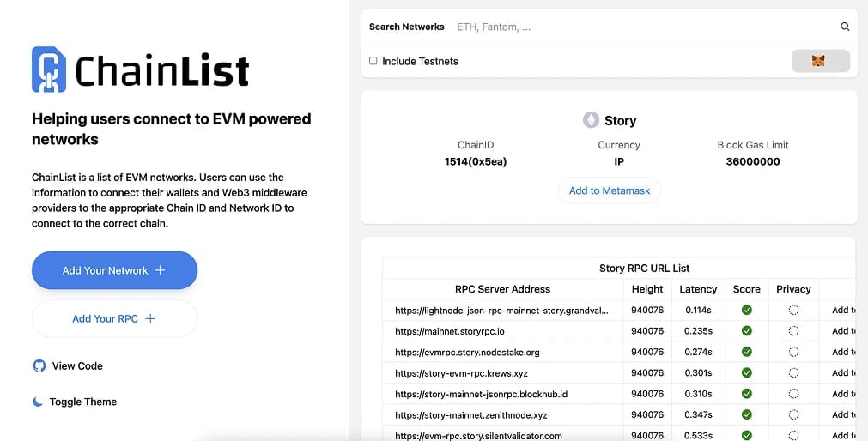Focus the Search Networks input field
Viewport: 868px width, 441px height.
642,27
